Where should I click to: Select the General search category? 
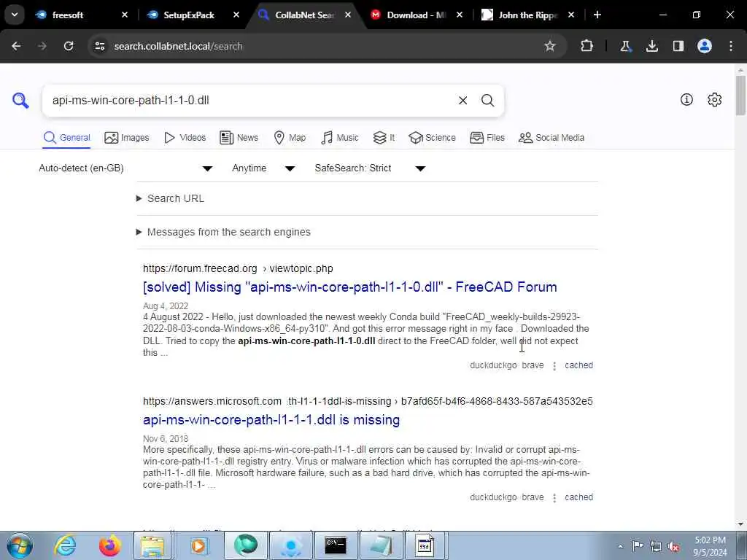tap(66, 138)
